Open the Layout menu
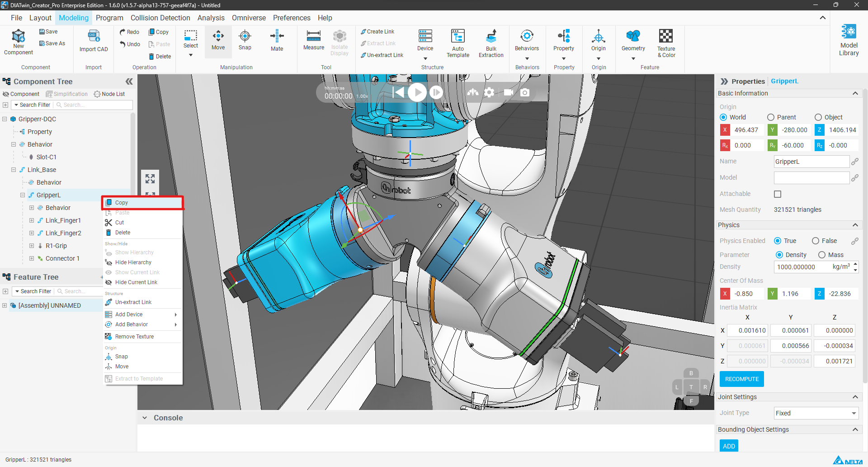This screenshot has height=467, width=868. coord(40,18)
